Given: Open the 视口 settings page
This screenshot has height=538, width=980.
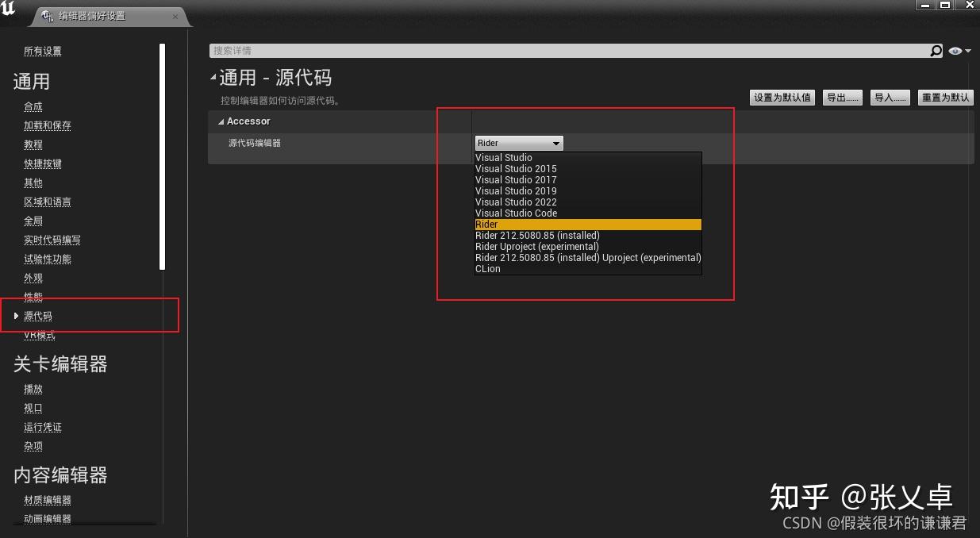Looking at the screenshot, I should point(33,408).
